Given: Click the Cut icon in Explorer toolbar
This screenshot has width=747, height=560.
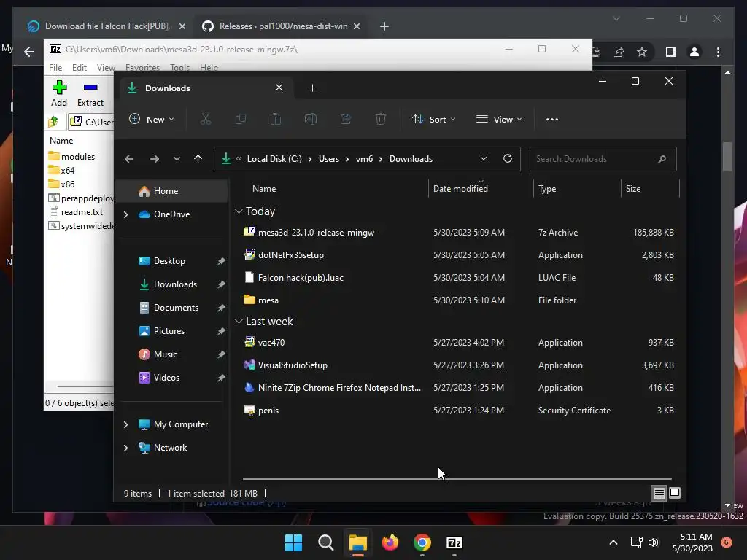Looking at the screenshot, I should (x=205, y=119).
